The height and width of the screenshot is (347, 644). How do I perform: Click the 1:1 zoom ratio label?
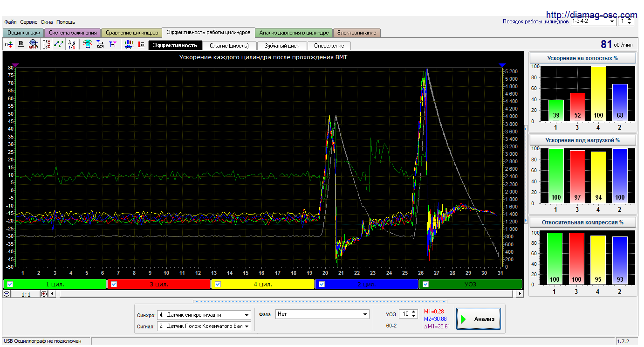(26, 294)
